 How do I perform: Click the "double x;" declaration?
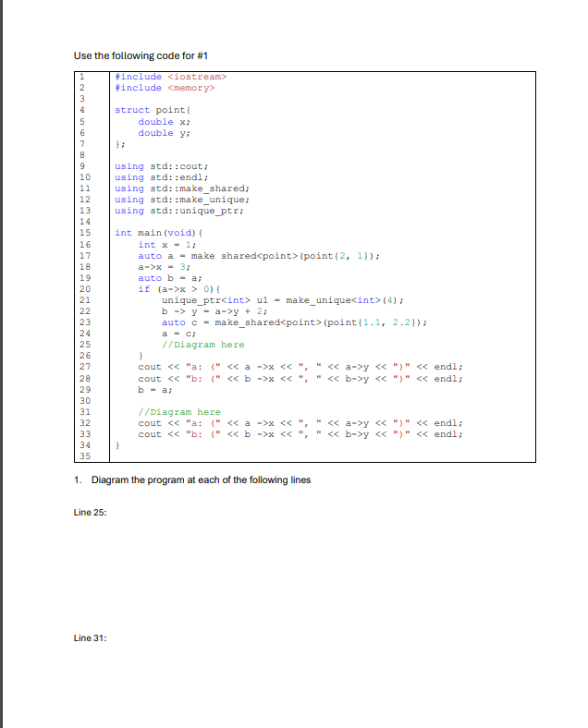coord(164,122)
